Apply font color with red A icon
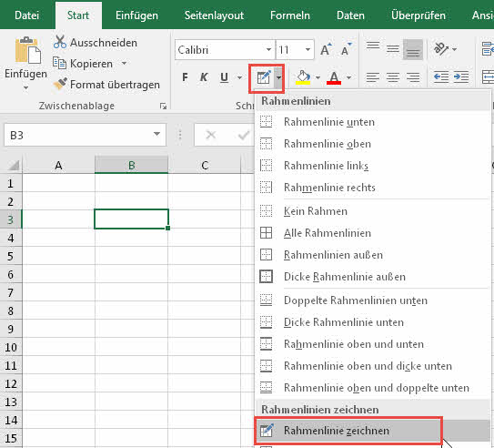Viewport: 494px width, 448px height. [334, 77]
